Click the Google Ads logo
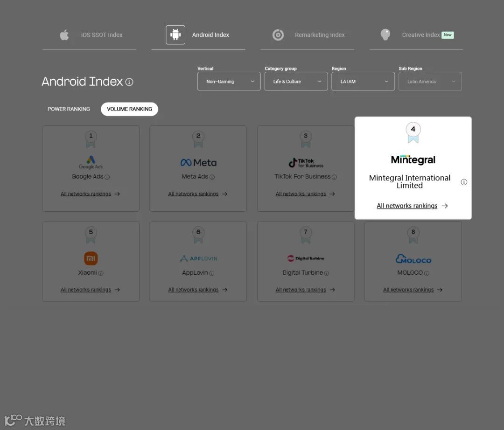This screenshot has height=430, width=504. click(91, 162)
